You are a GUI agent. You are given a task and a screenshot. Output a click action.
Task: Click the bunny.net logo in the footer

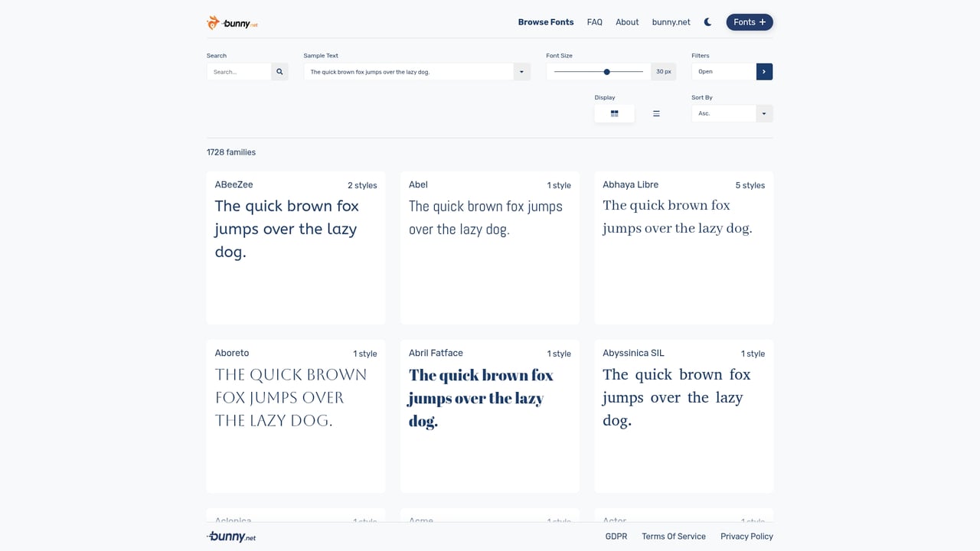coord(230,536)
